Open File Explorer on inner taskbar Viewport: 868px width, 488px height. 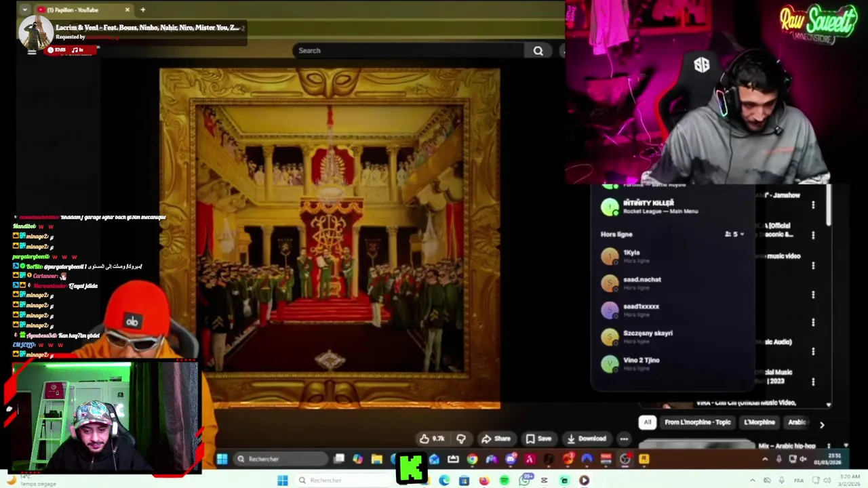pyautogui.click(x=376, y=459)
